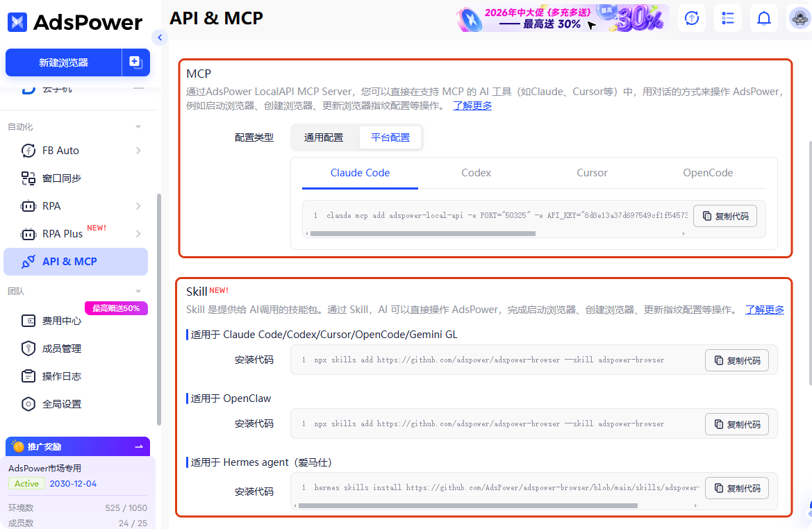Open the task list icon in header
Image resolution: width=812 pixels, height=529 pixels.
727,18
